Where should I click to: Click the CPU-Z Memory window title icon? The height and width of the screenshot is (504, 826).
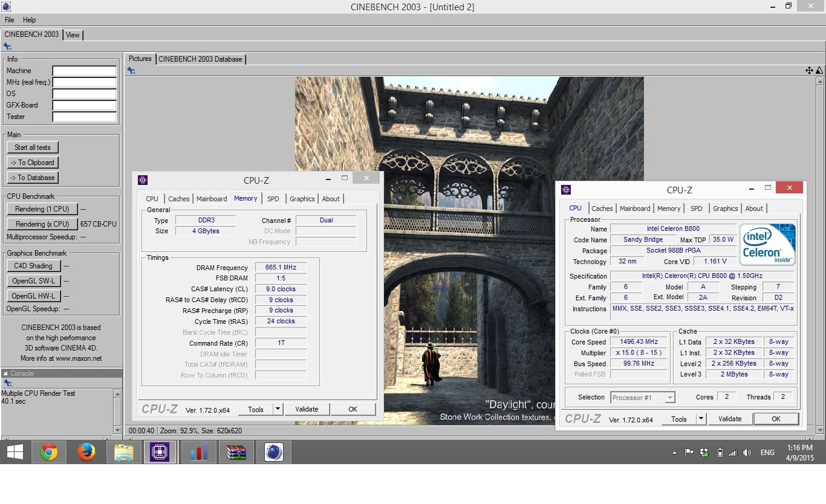(143, 179)
